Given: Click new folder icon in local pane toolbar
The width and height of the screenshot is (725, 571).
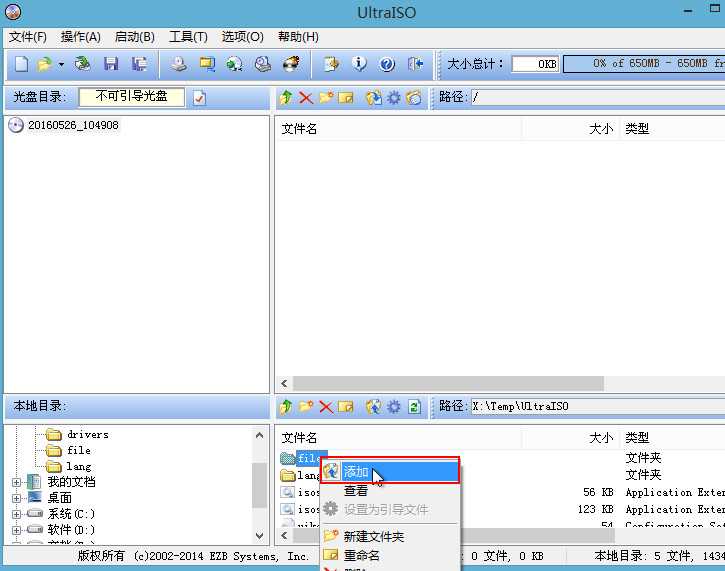Looking at the screenshot, I should tap(306, 407).
